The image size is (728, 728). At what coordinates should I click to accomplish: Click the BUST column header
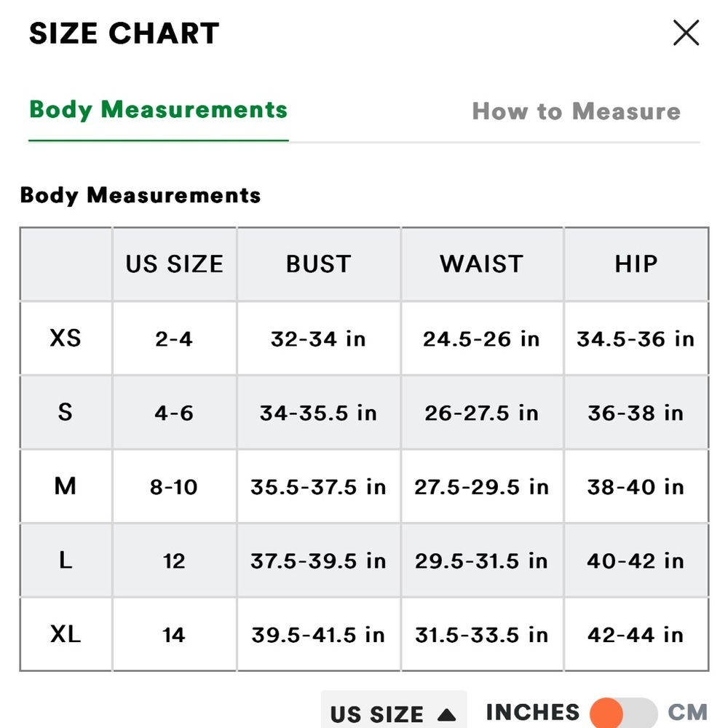(319, 264)
